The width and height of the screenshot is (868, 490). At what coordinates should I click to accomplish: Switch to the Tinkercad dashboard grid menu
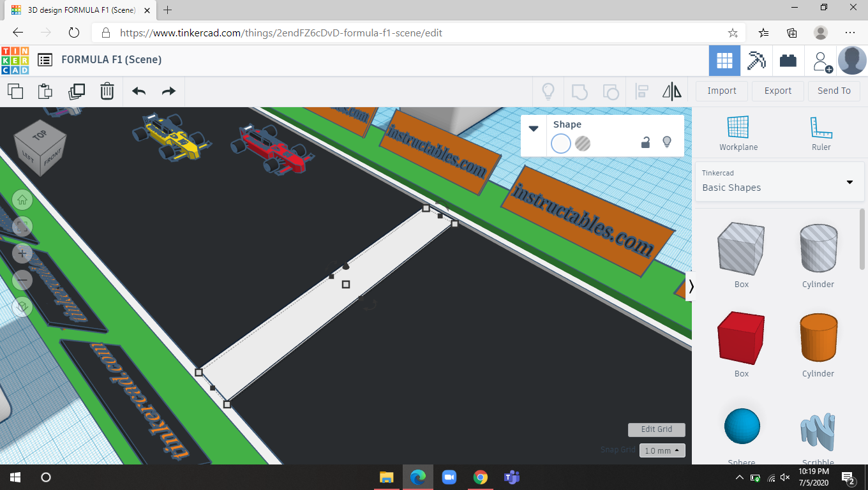[724, 60]
